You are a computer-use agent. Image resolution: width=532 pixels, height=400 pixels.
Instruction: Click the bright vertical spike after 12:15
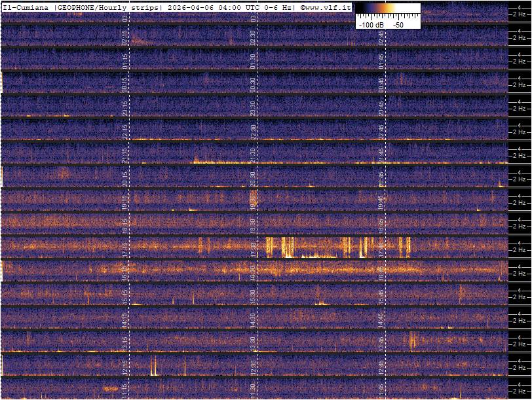tap(154, 365)
